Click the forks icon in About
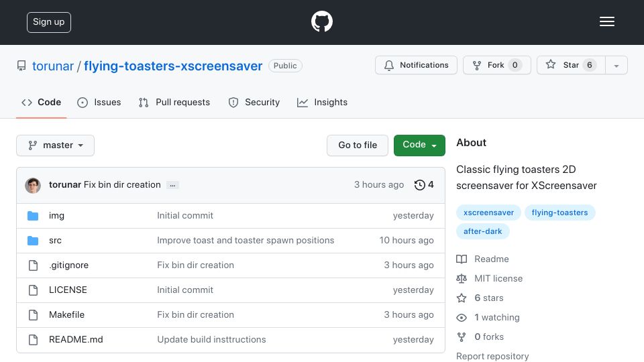644x362 pixels. [462, 337]
